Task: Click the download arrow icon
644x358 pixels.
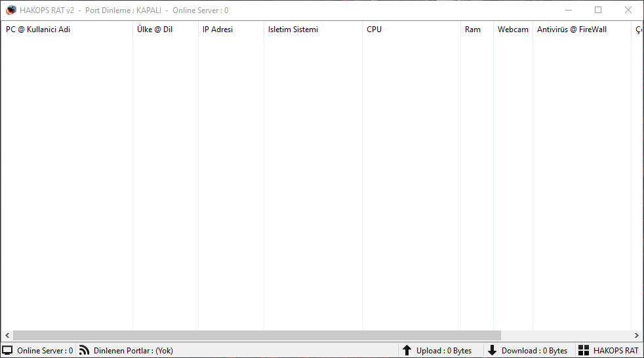Action: [x=492, y=351]
